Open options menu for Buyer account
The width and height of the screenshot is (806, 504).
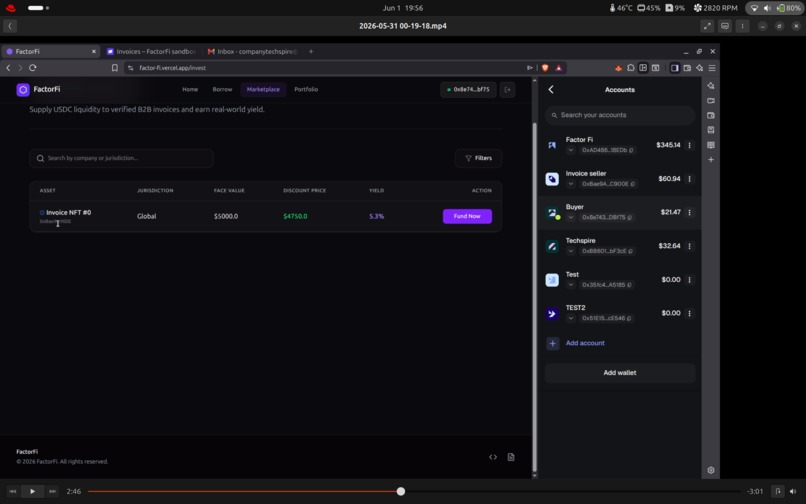click(x=689, y=212)
